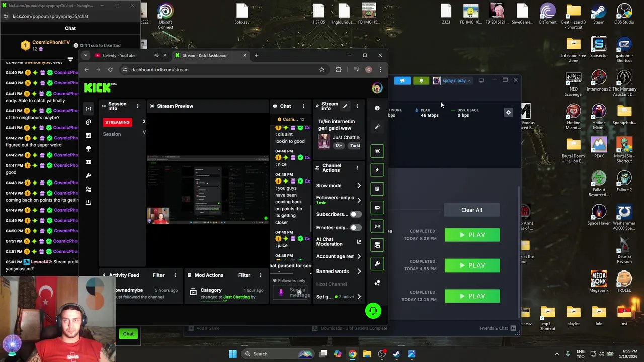The width and height of the screenshot is (644, 362).
Task: Click Filter in the Mod Actions panel
Action: point(244,275)
